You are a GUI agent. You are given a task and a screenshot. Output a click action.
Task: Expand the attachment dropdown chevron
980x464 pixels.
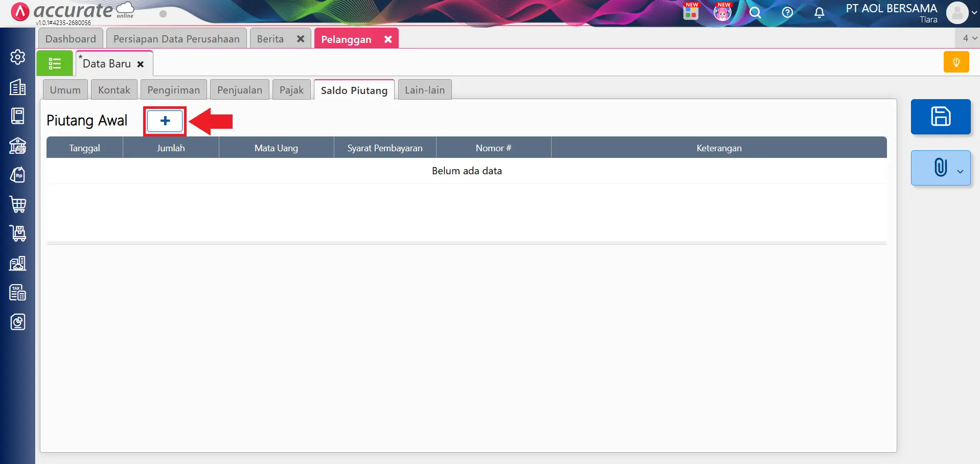[x=960, y=171]
